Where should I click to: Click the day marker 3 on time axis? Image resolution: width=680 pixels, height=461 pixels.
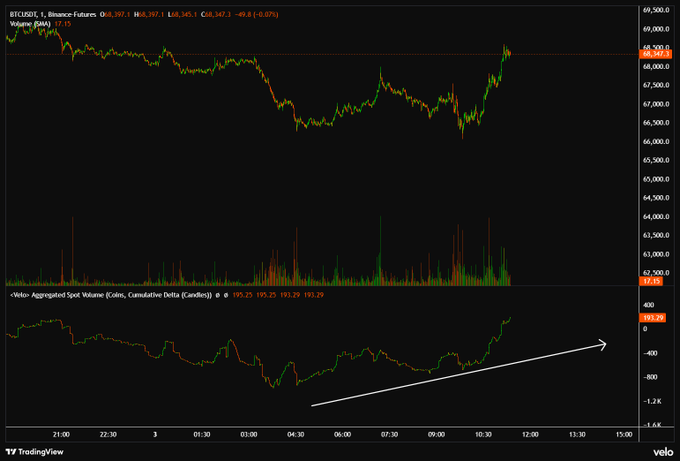155,434
